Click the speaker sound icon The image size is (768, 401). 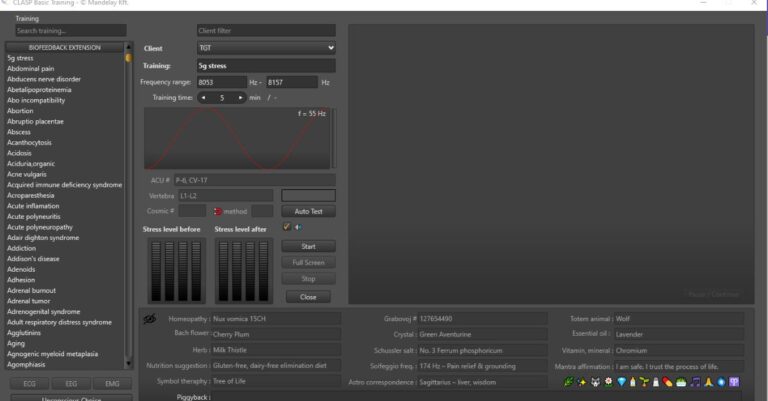pos(298,227)
